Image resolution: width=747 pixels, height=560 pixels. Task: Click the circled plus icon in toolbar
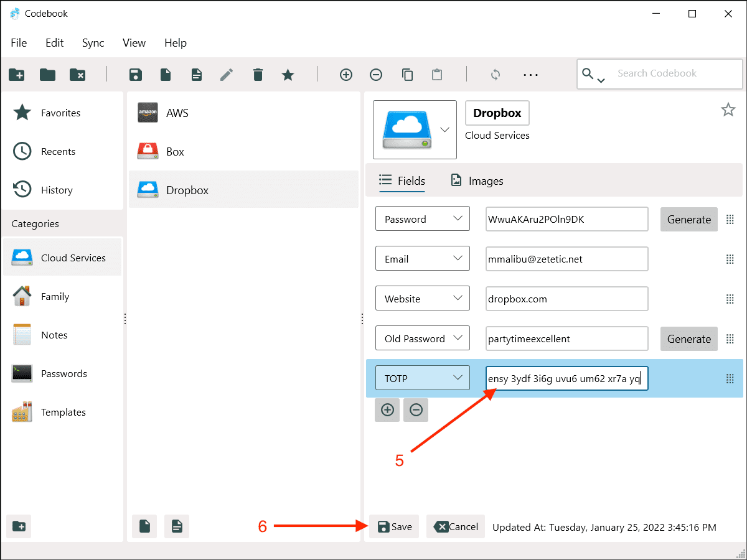pyautogui.click(x=346, y=75)
